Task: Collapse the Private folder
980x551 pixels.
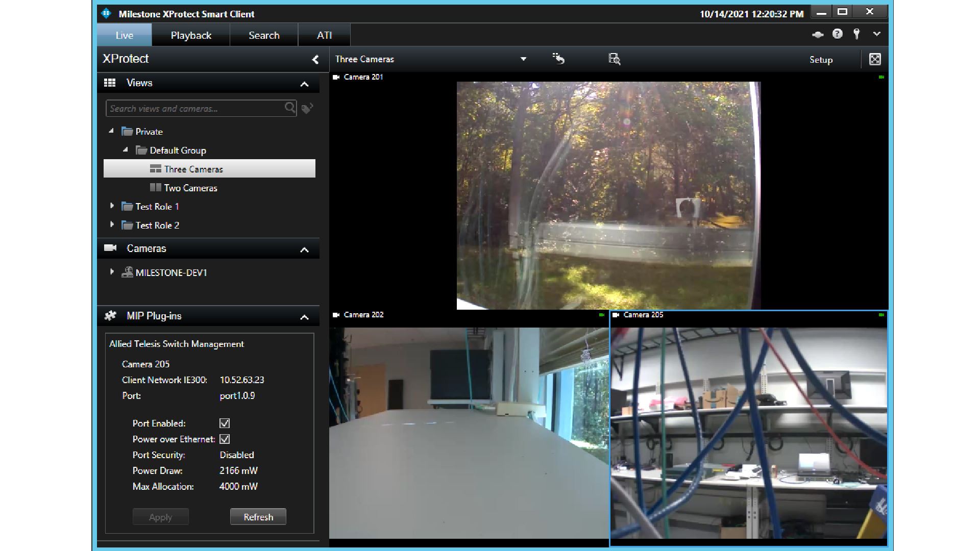Action: point(111,131)
